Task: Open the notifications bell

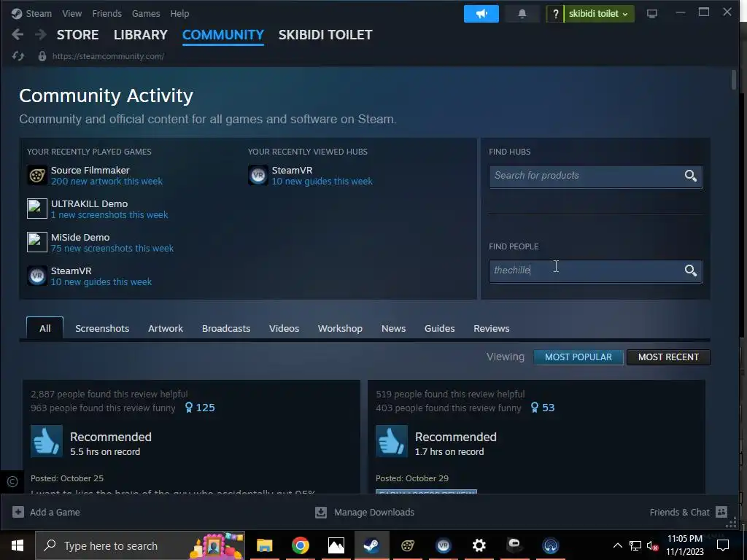Action: [522, 14]
